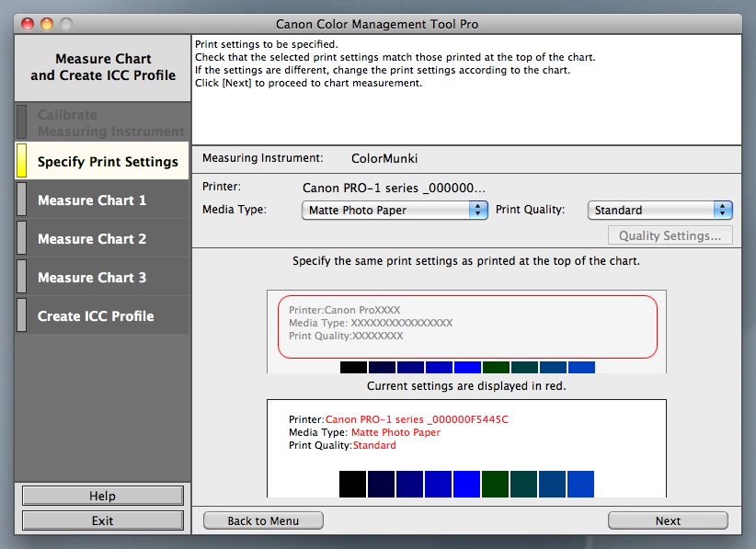Screen dimensions: 756x549
Task: Minimize the window with the yellow button
Action: (46, 24)
